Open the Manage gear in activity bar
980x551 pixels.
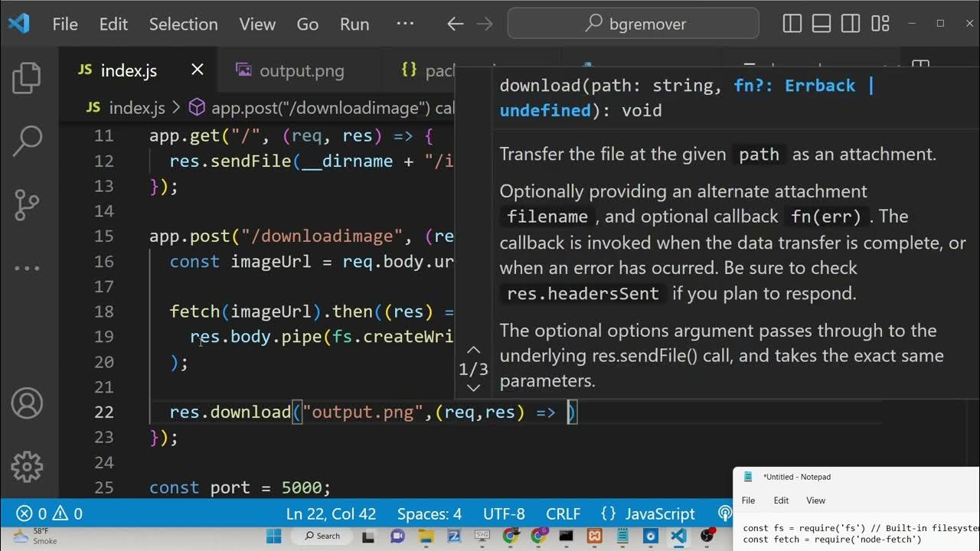pos(28,465)
